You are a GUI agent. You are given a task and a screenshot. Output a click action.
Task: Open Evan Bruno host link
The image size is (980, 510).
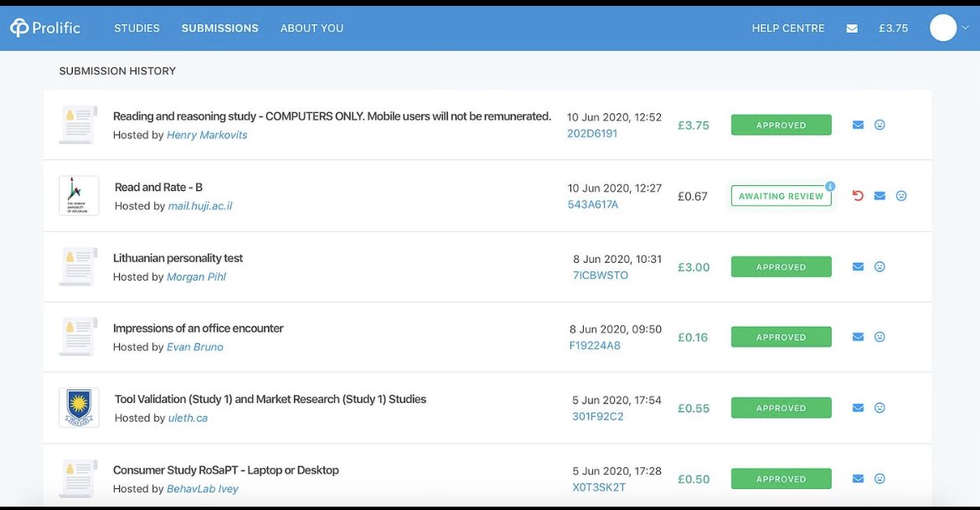pyautogui.click(x=195, y=347)
